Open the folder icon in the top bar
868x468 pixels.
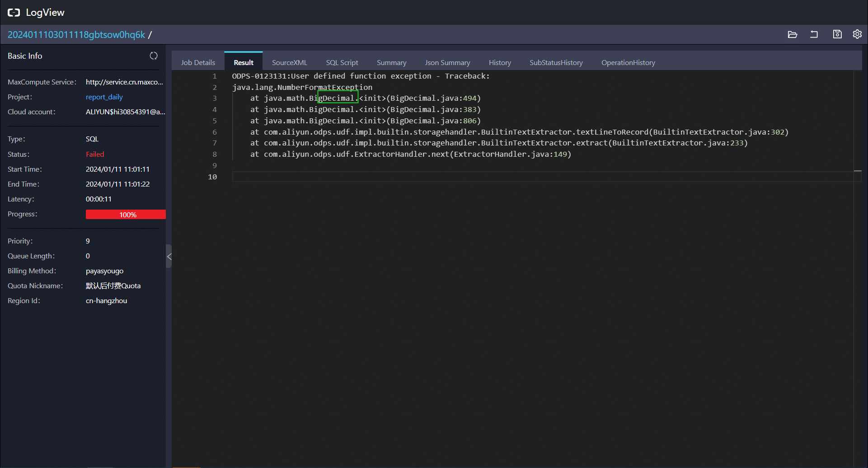click(792, 34)
